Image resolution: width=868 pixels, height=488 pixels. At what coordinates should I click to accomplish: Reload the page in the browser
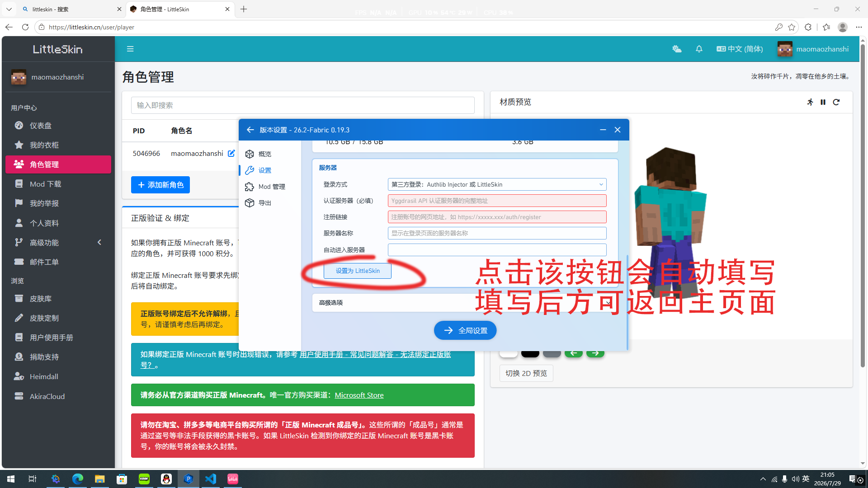(x=25, y=27)
